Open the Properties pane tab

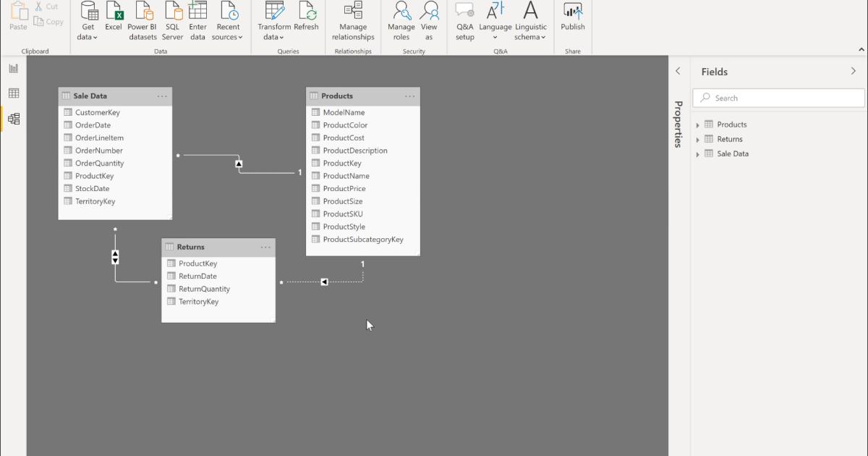[678, 124]
